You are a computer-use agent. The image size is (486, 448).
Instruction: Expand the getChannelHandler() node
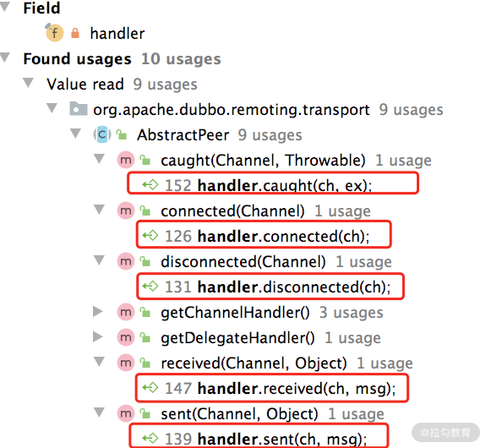[98, 312]
